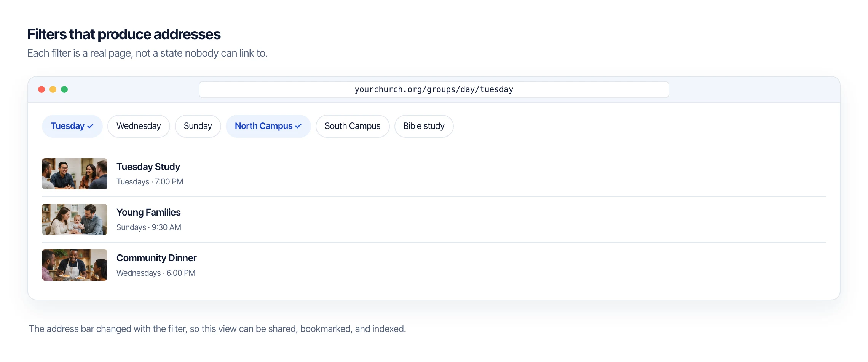Click the text 'Wednesdays · 6:00 PM'

(156, 273)
